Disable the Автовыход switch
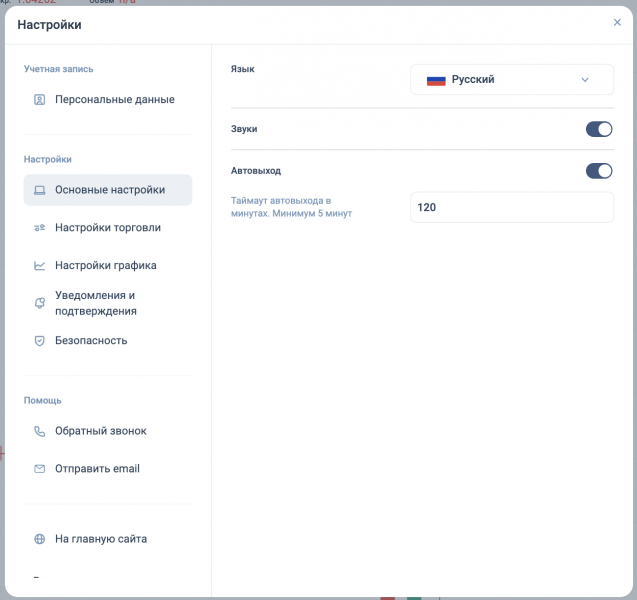The image size is (637, 600). 599,171
